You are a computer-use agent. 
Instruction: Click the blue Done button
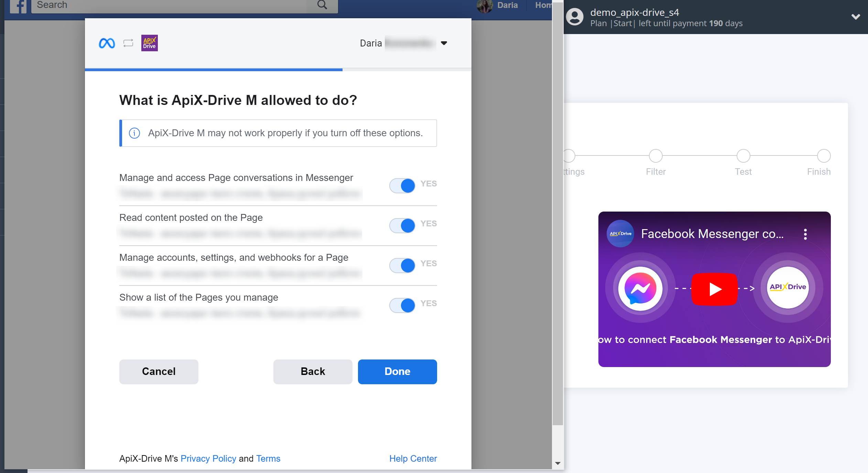click(398, 372)
